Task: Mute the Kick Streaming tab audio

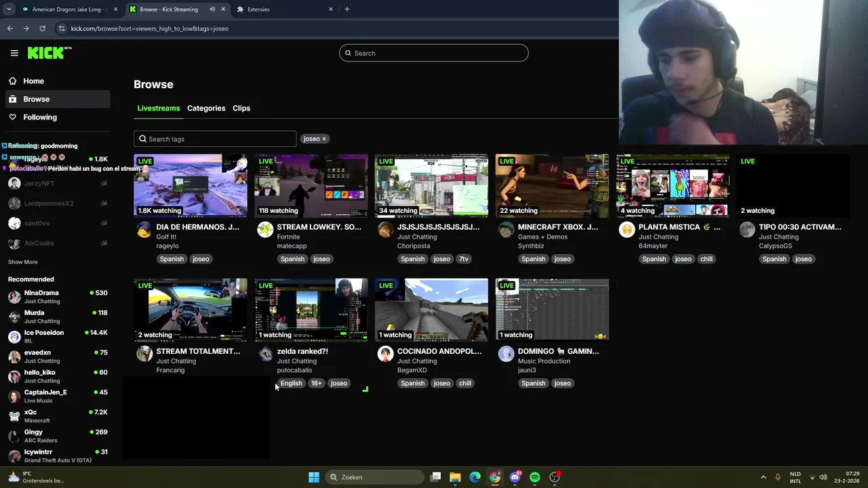Action: tap(212, 9)
